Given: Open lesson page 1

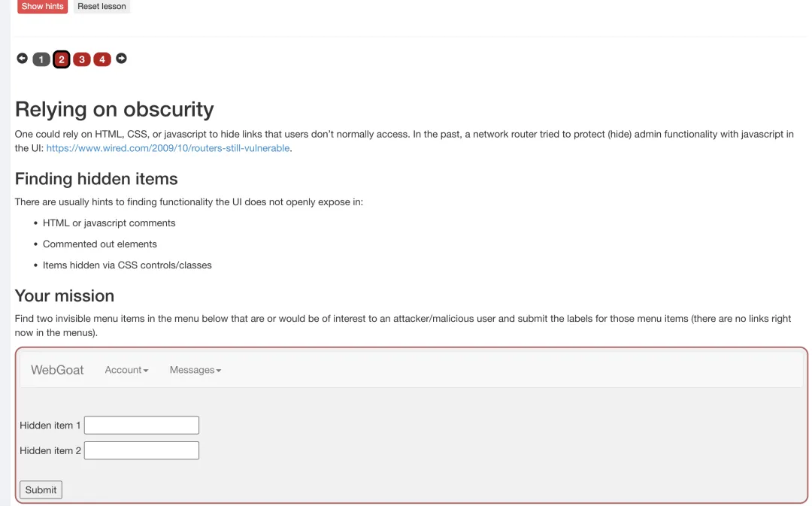Looking at the screenshot, I should (41, 59).
